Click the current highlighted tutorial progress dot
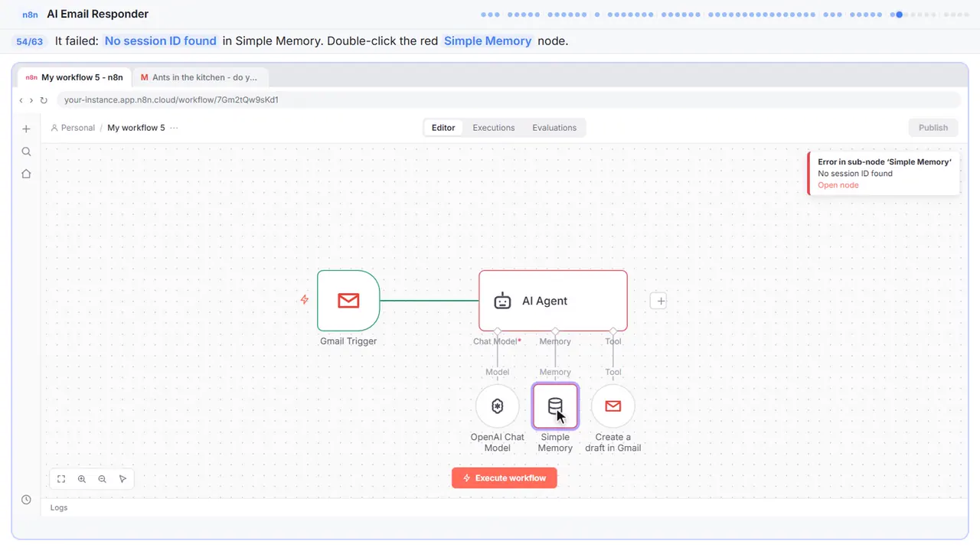The height and width of the screenshot is (551, 980). click(900, 14)
